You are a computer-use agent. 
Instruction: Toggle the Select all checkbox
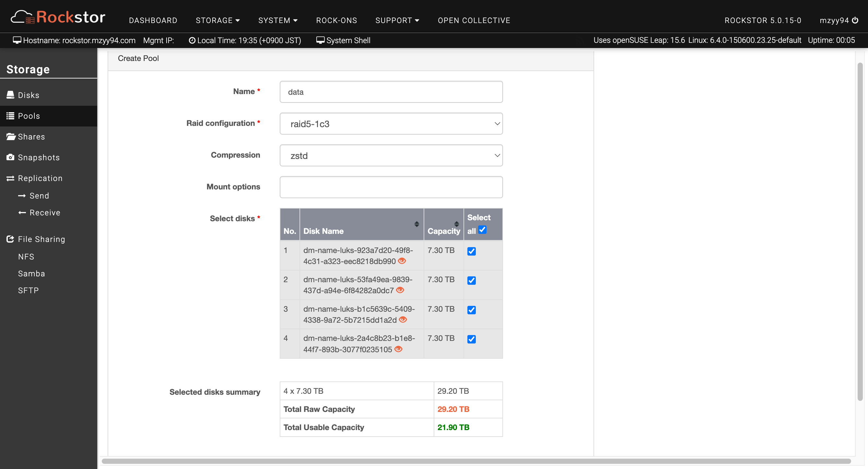[x=482, y=230]
